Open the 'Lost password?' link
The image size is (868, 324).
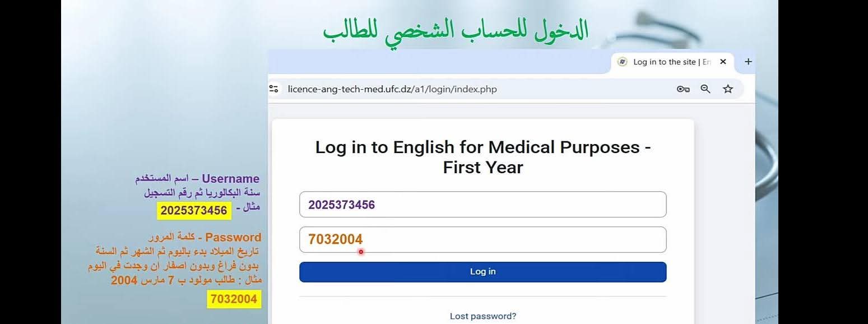pyautogui.click(x=483, y=316)
